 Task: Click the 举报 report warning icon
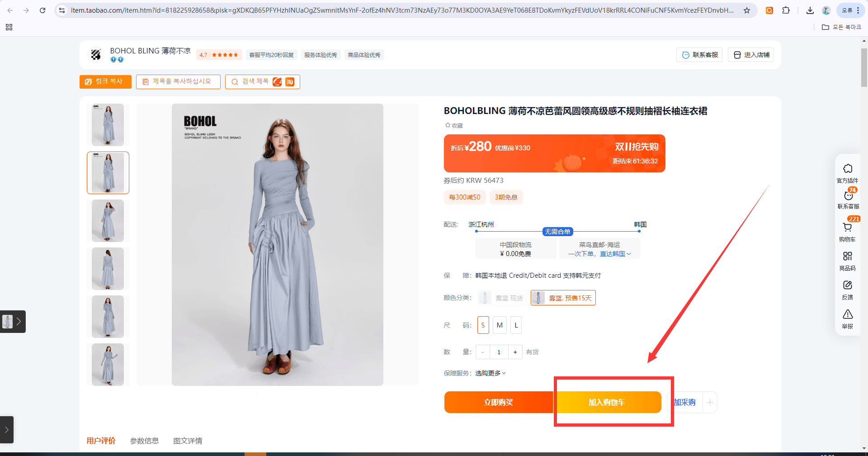[848, 319]
